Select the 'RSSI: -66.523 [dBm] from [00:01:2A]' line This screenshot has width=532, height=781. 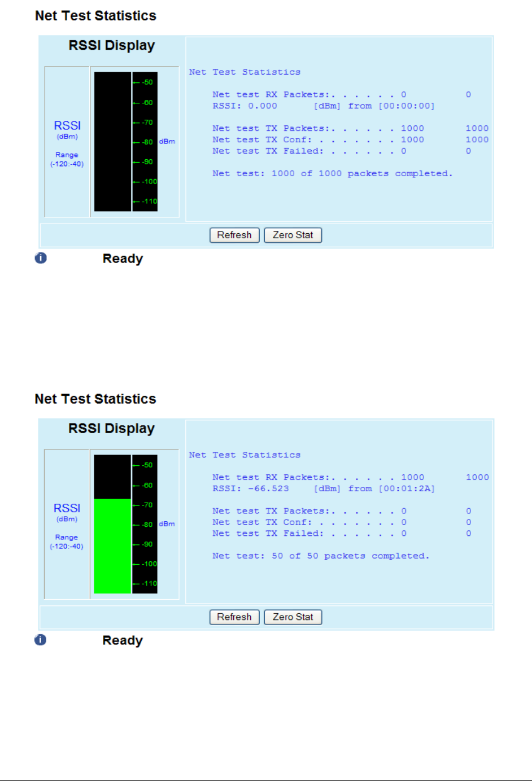pos(324,488)
